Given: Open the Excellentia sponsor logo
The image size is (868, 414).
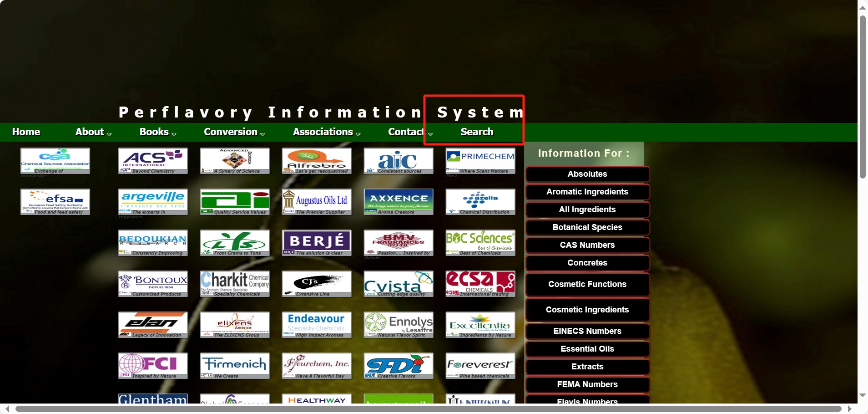Looking at the screenshot, I should pos(480,324).
